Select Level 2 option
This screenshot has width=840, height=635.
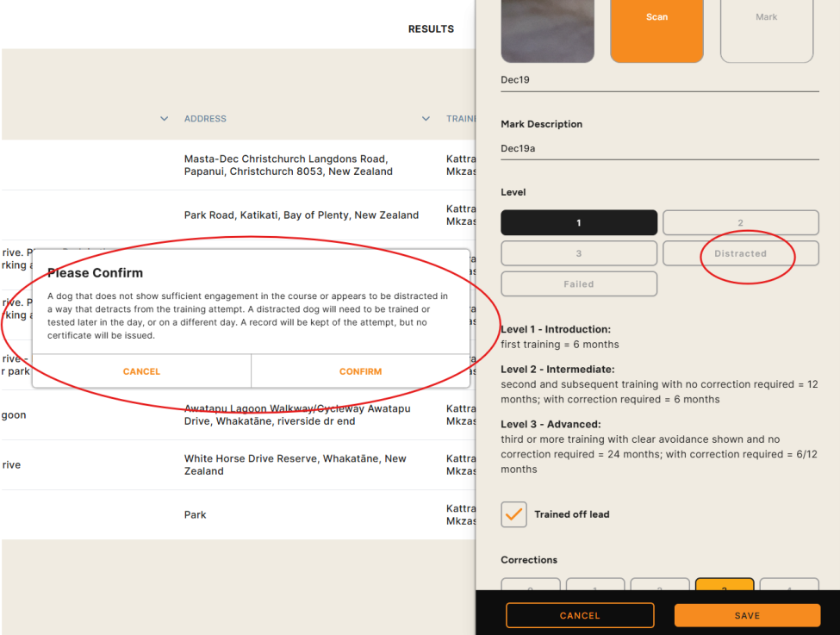740,222
